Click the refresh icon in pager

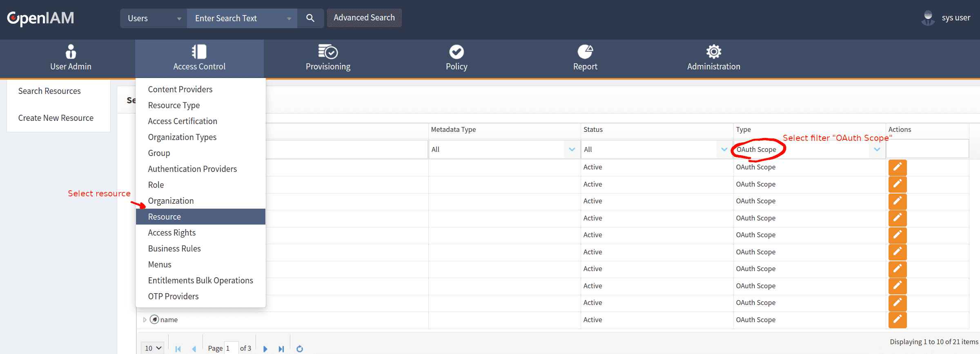pos(300,349)
